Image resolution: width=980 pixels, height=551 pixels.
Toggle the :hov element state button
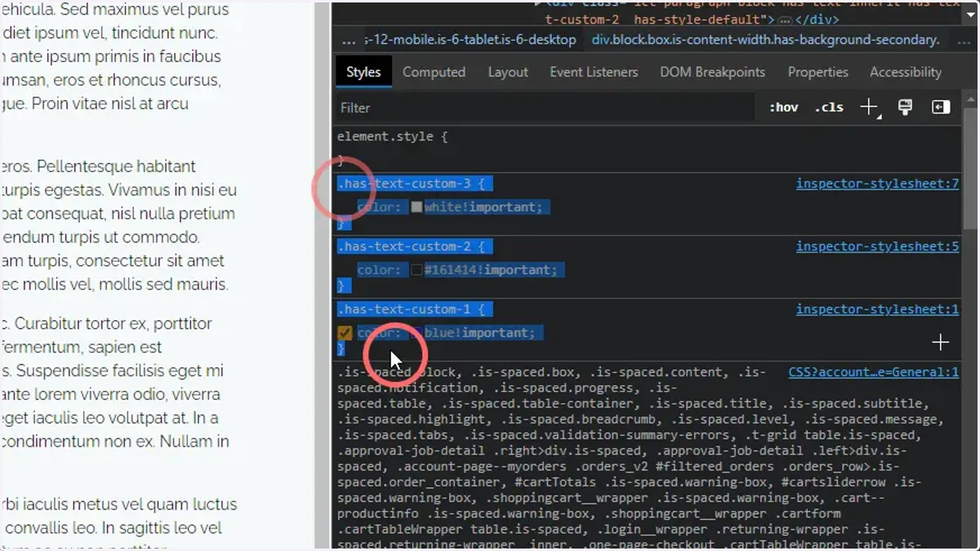(x=783, y=108)
